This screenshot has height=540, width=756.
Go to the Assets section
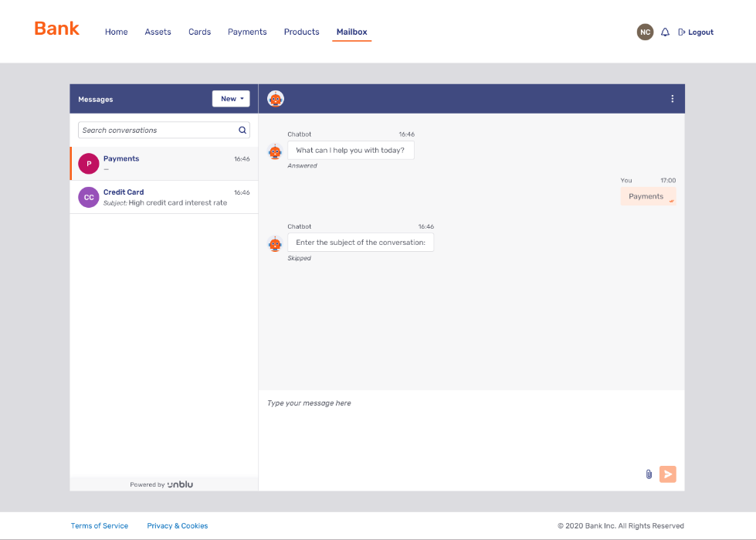coord(158,32)
